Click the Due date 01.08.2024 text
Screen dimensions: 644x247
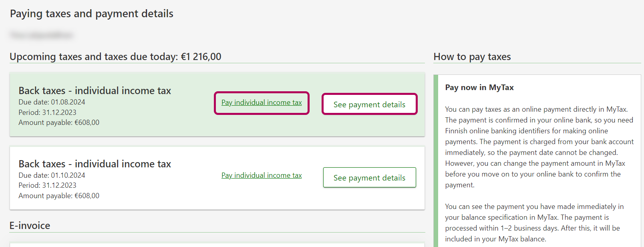coord(52,102)
